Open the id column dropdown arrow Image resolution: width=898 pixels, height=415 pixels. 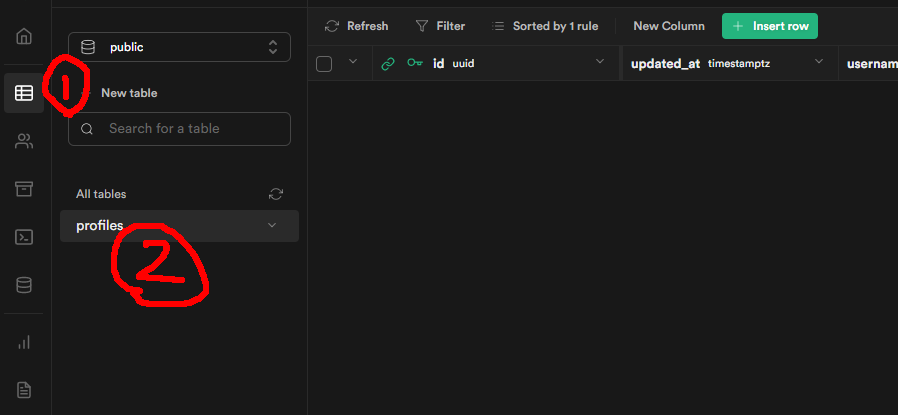[600, 63]
